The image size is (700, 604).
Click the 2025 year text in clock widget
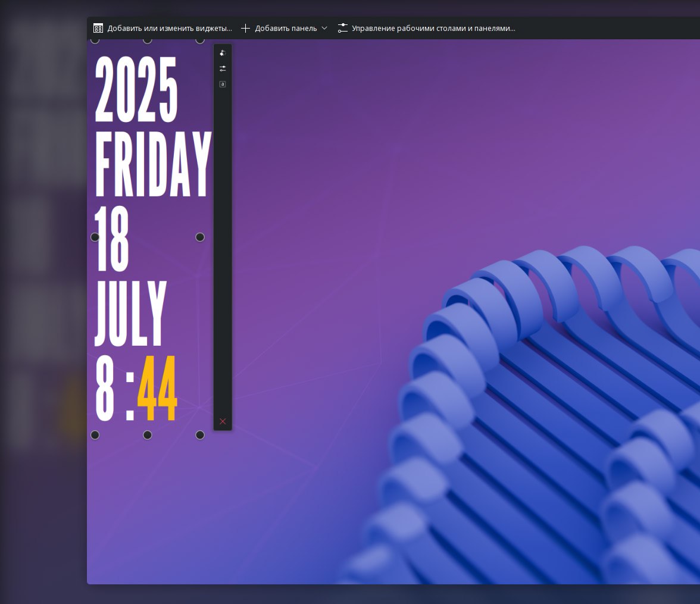[x=136, y=90]
